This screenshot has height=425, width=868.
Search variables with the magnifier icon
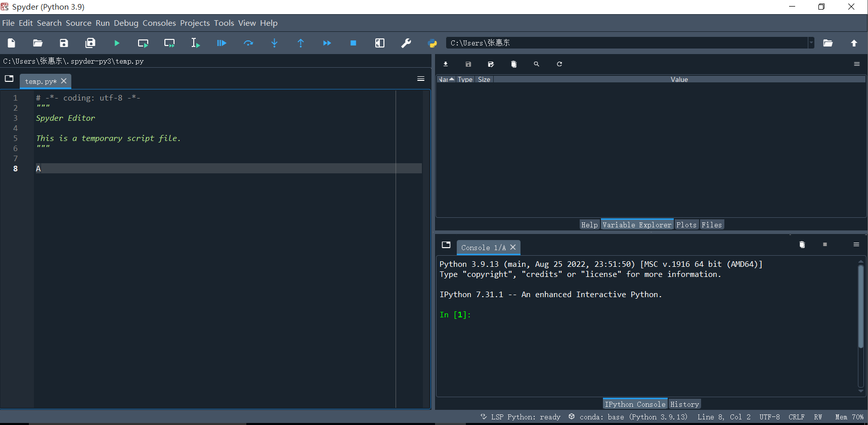537,64
